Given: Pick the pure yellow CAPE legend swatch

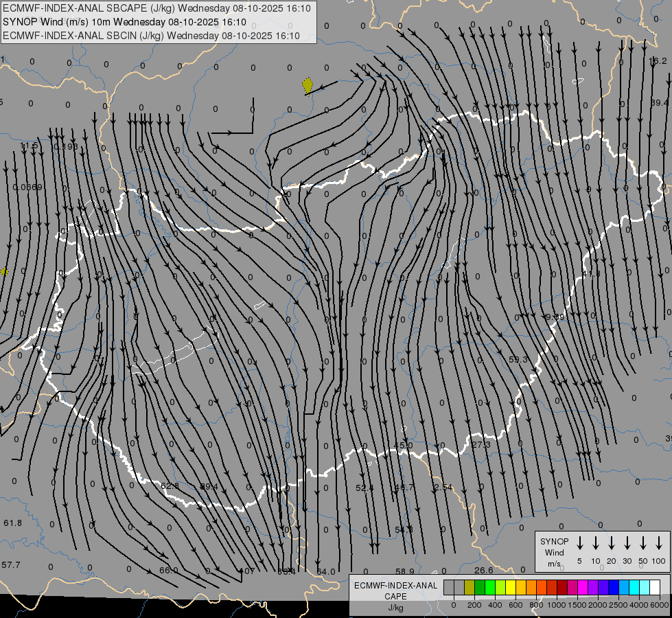Looking at the screenshot, I should [511, 588].
